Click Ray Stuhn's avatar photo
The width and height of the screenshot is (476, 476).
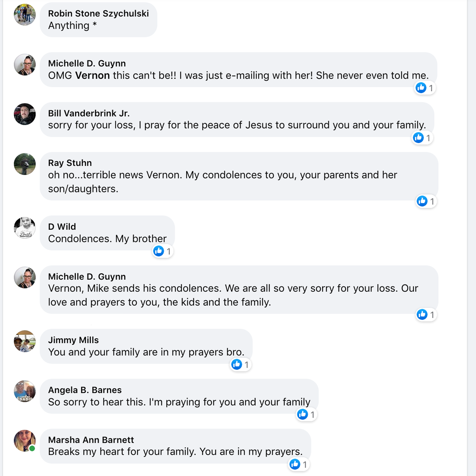coord(25,164)
